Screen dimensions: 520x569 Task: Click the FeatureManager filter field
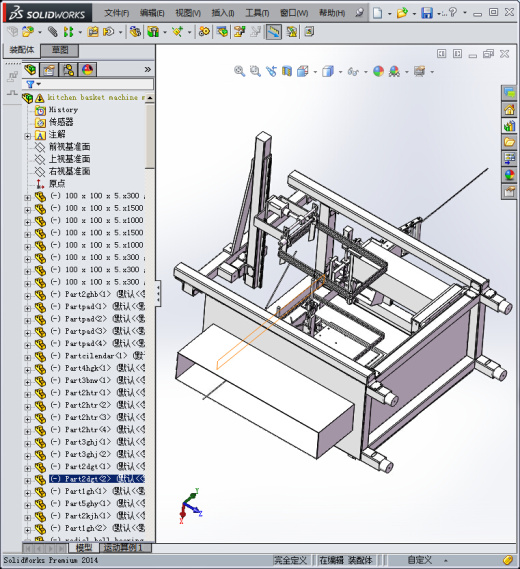tap(88, 84)
